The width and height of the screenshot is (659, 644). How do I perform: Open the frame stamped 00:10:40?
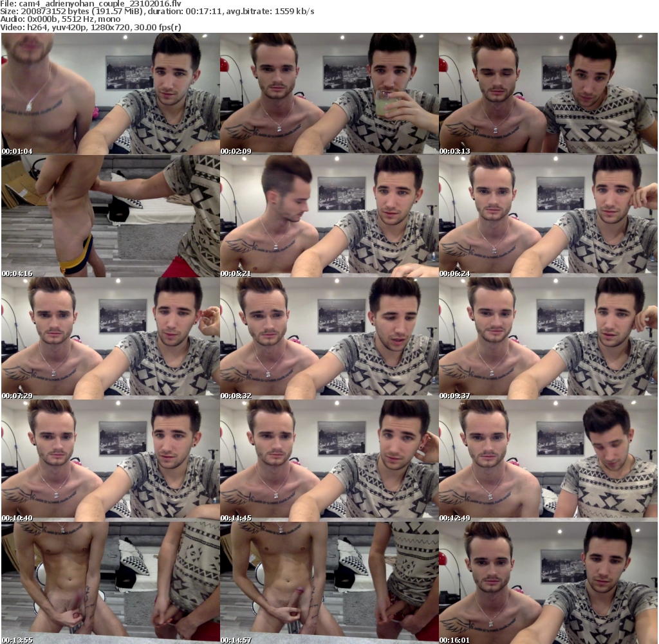coord(111,461)
